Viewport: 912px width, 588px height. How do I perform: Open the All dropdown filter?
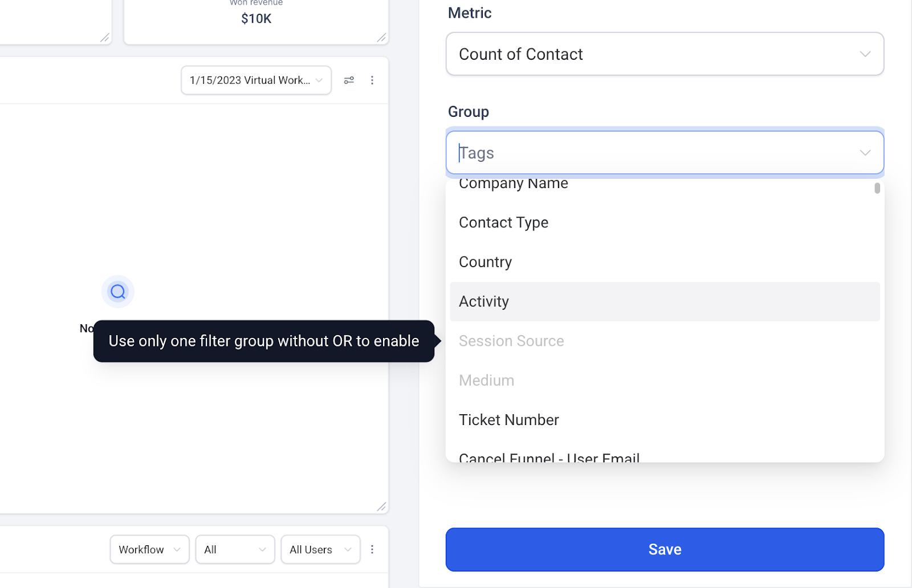[235, 549]
